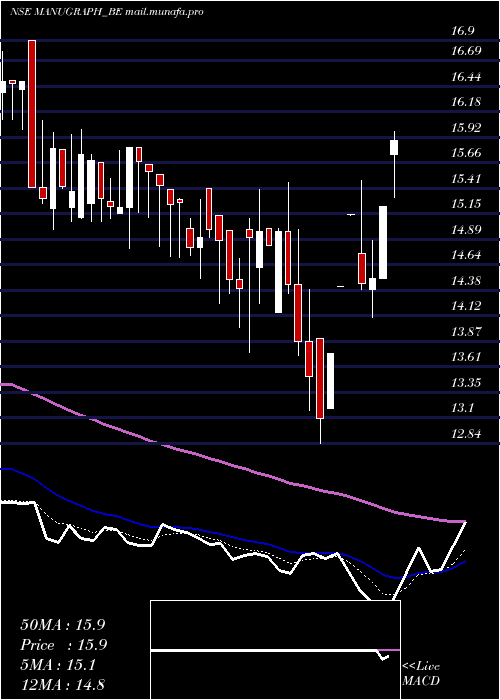Click the 13.61 price axis label
The width and height of the screenshot is (500, 700).
pyautogui.click(x=466, y=357)
